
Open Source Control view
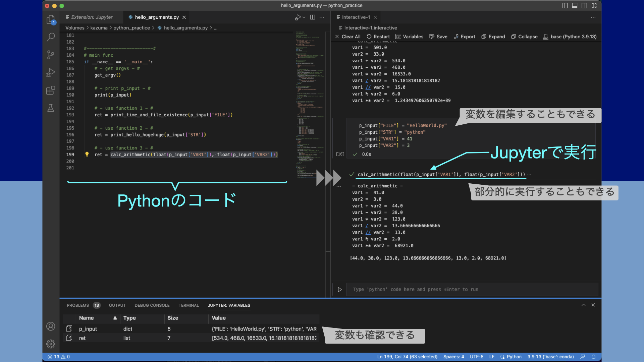click(51, 55)
